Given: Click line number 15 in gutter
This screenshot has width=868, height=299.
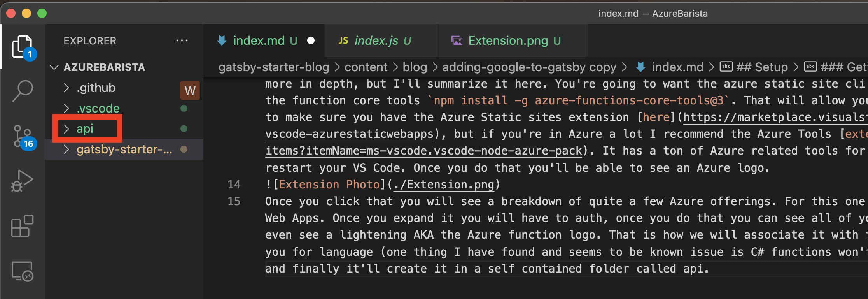Looking at the screenshot, I should (x=234, y=201).
